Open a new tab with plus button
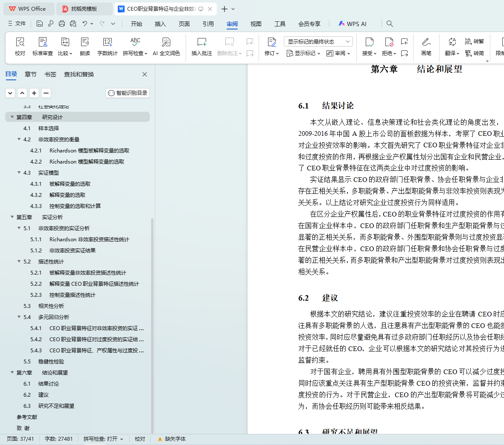This screenshot has width=504, height=445. coord(224,9)
